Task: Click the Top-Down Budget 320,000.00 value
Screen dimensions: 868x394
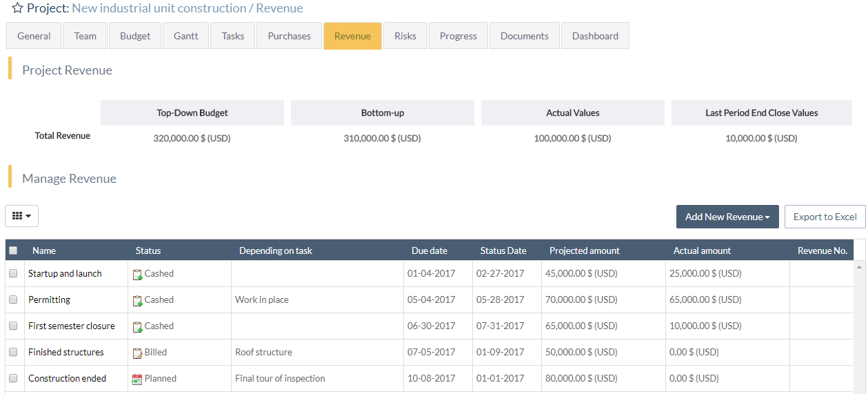Action: 192,138
